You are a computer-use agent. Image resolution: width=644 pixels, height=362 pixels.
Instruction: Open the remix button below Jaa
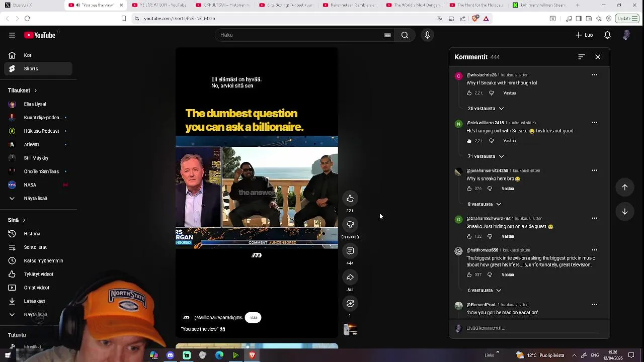(x=350, y=304)
